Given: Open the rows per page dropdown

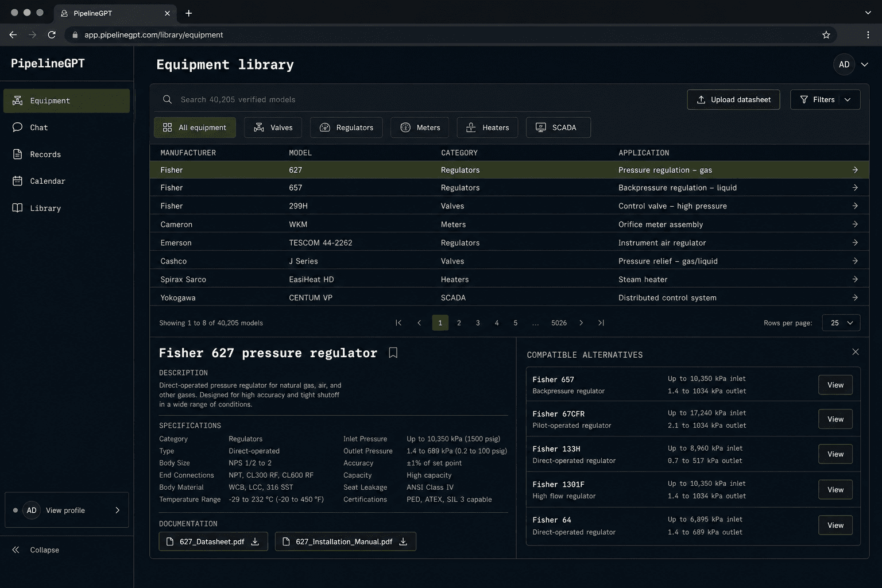Looking at the screenshot, I should point(841,323).
